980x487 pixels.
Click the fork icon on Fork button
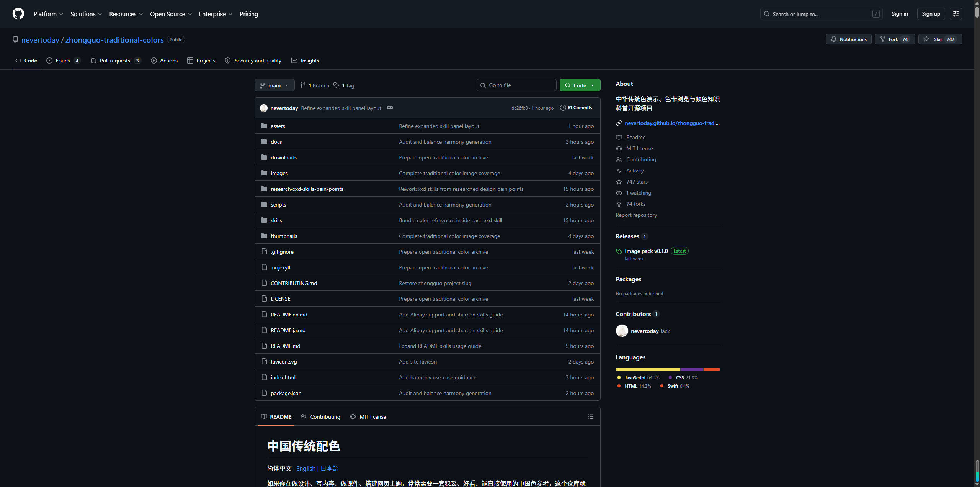[882, 39]
